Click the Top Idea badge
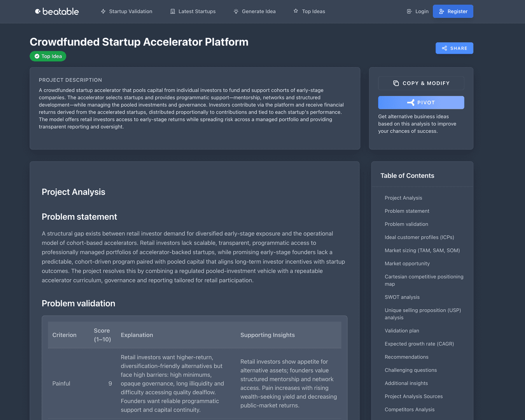The width and height of the screenshot is (525, 420). (47, 56)
